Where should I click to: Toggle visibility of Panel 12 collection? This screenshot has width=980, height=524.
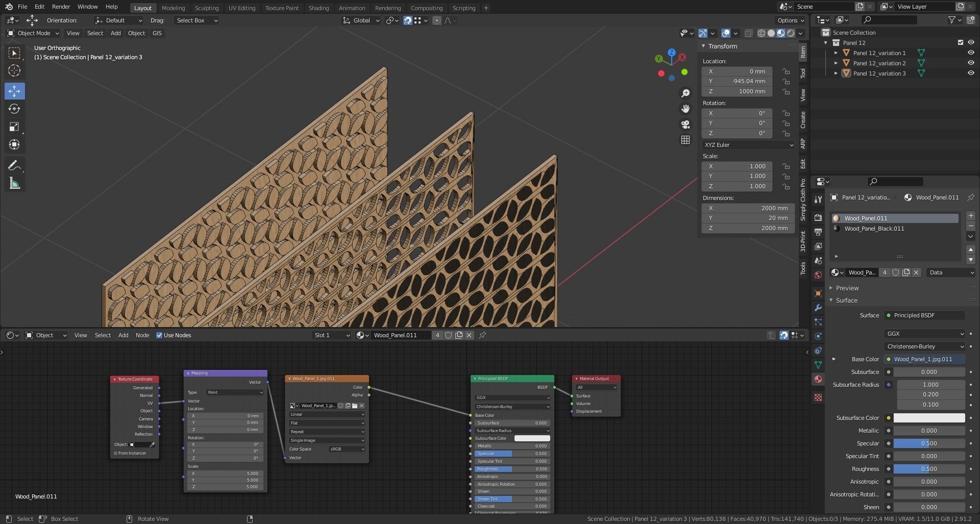pyautogui.click(x=971, y=43)
